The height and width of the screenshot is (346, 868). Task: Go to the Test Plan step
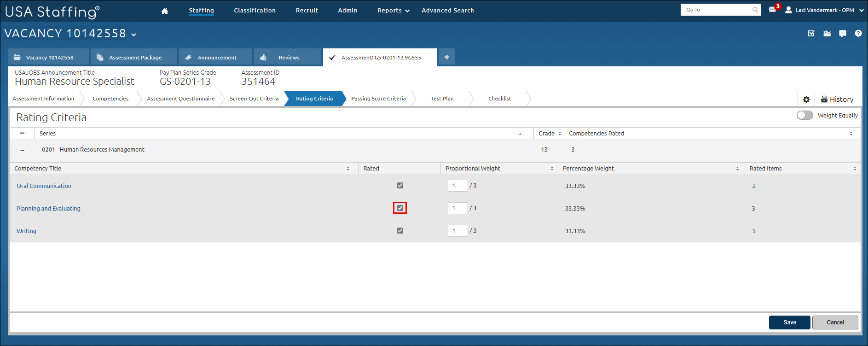[442, 99]
